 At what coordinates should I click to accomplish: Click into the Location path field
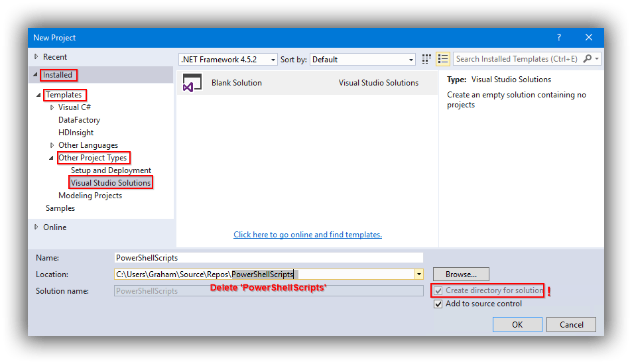pyautogui.click(x=265, y=274)
